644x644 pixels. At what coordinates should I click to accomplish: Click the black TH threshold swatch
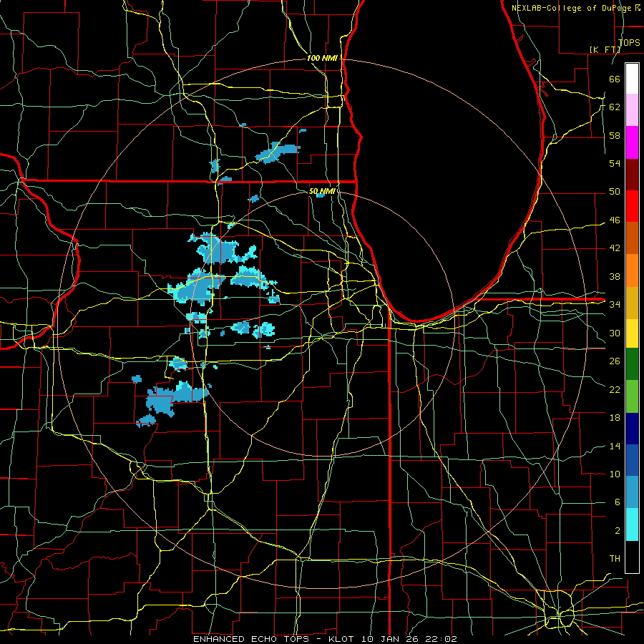point(632,557)
